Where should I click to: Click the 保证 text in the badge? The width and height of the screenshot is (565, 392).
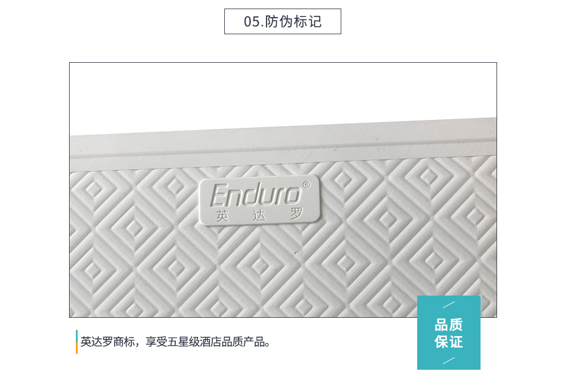click(449, 342)
